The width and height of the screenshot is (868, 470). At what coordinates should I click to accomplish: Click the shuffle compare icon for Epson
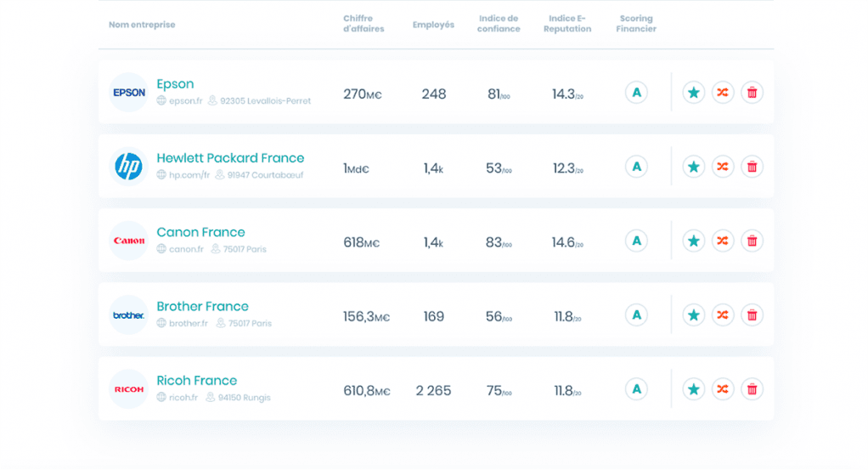pos(723,93)
